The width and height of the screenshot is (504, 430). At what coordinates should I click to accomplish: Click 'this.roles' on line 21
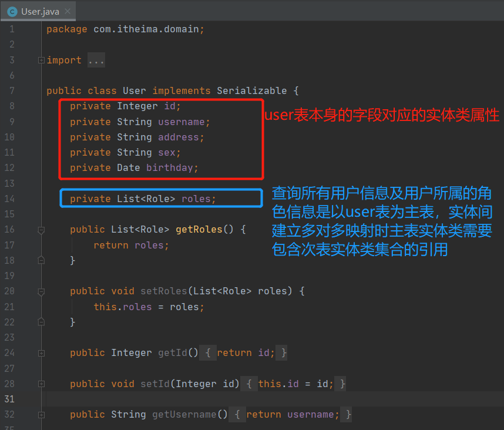tap(122, 307)
